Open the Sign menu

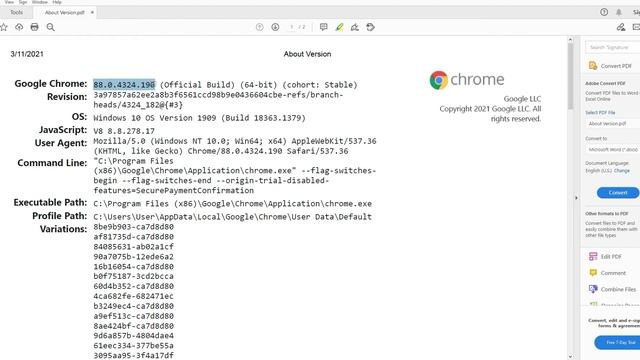pos(23,2)
